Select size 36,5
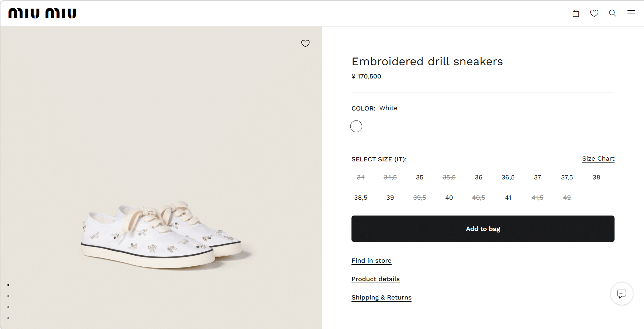Viewport: 644px width, 329px height. 508,177
